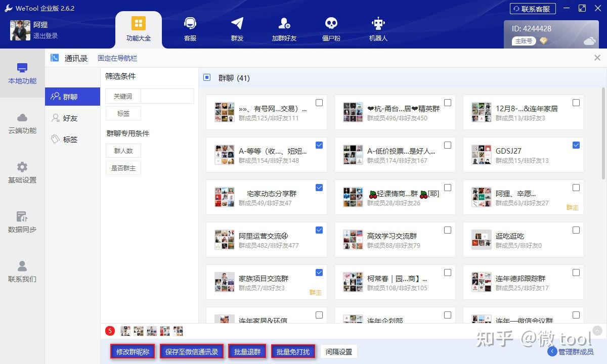Image resolution: width=607 pixels, height=364 pixels.
Task: Check the 高效学习交流群 group checkbox
Action: point(448,230)
